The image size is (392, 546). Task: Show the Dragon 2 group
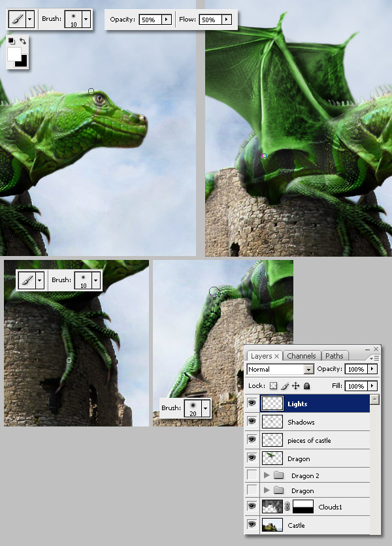pos(252,475)
